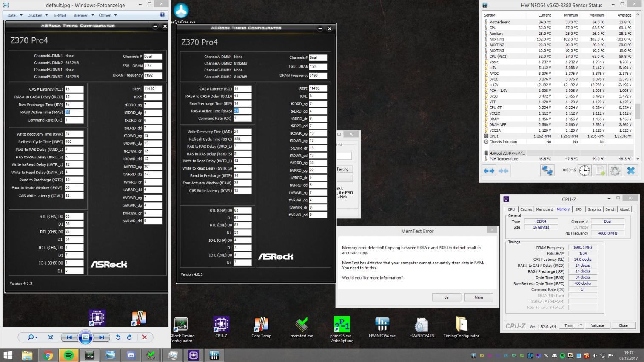Click the CAS# Latency (tCL) field, front Timing Configurator
Image resolution: width=644 pixels, height=362 pixels.
pos(242,89)
